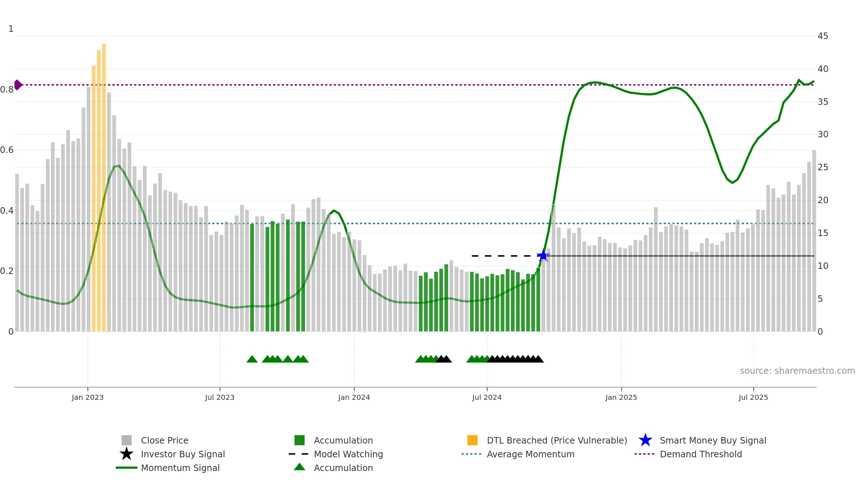Click the blue Smart Money Buy star on chart
This screenshot has height=488, width=868.
(x=543, y=256)
